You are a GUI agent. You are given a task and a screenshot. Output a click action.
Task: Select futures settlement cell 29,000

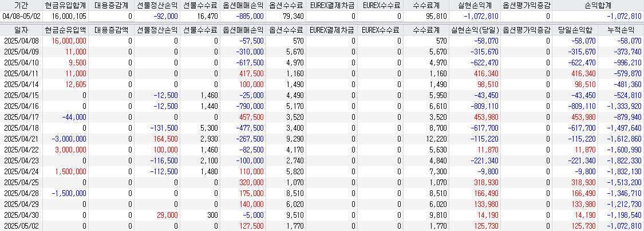point(157,216)
